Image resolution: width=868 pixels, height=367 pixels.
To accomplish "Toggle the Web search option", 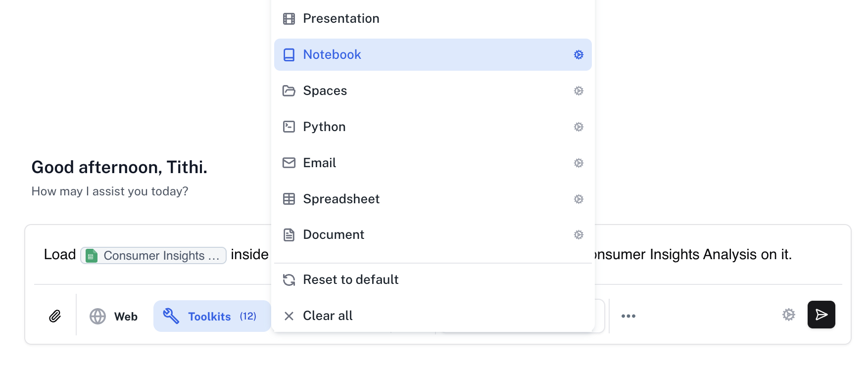I will (x=114, y=316).
